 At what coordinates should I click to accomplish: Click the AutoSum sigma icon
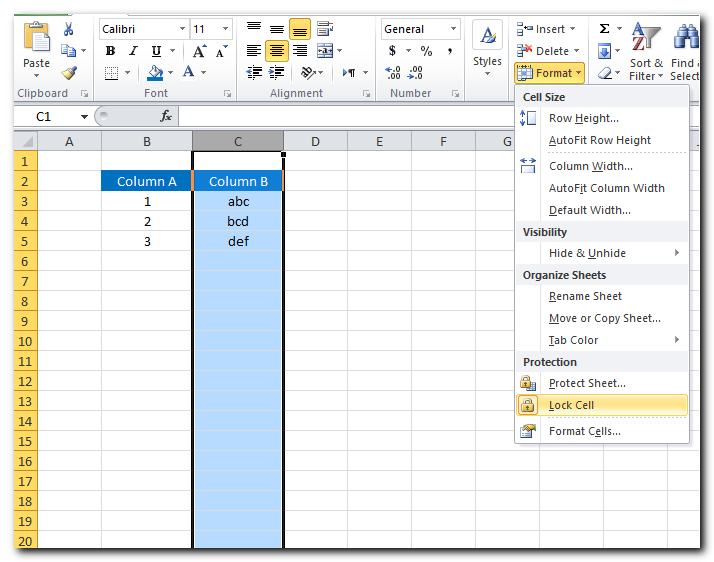(604, 29)
